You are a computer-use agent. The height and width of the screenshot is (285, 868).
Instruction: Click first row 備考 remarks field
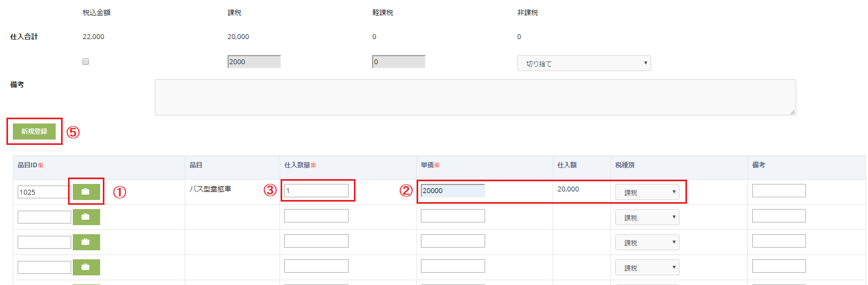tap(779, 190)
